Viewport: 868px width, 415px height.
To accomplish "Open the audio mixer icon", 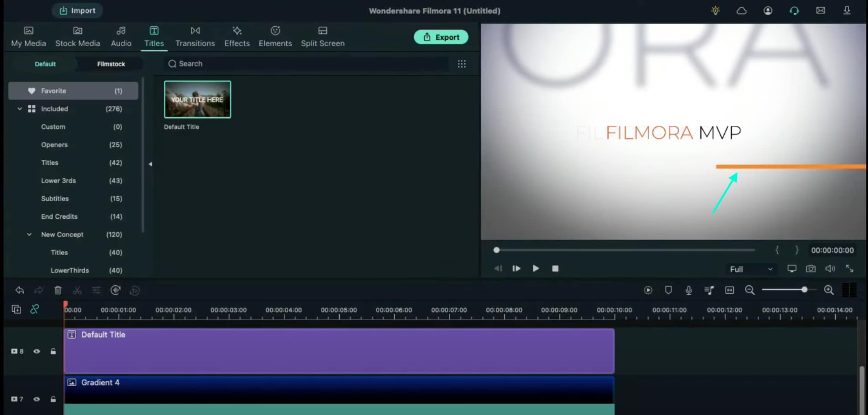I will [709, 290].
